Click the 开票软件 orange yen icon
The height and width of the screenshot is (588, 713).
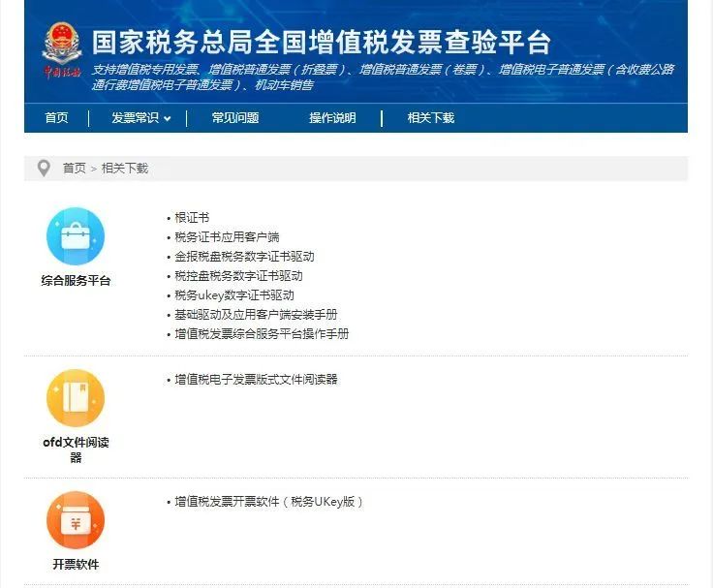point(76,520)
